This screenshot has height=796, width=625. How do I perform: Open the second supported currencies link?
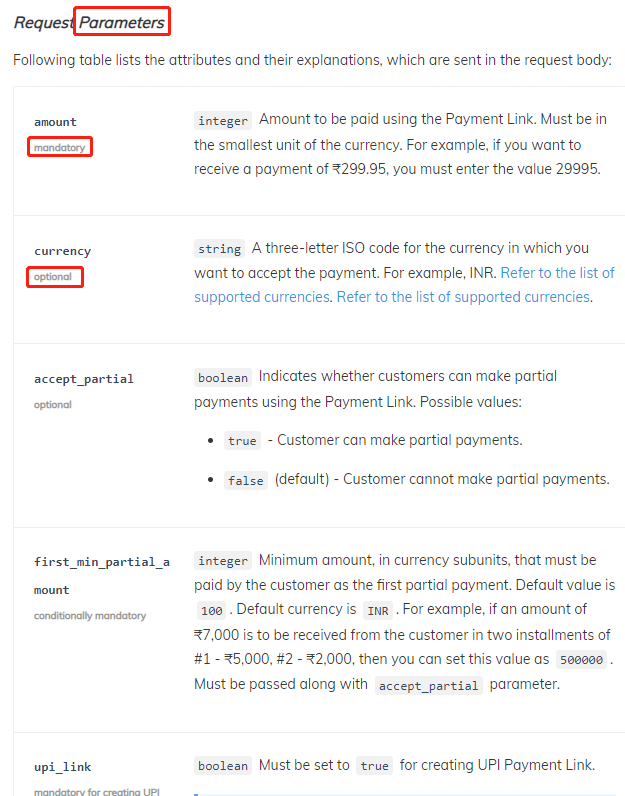pos(463,296)
